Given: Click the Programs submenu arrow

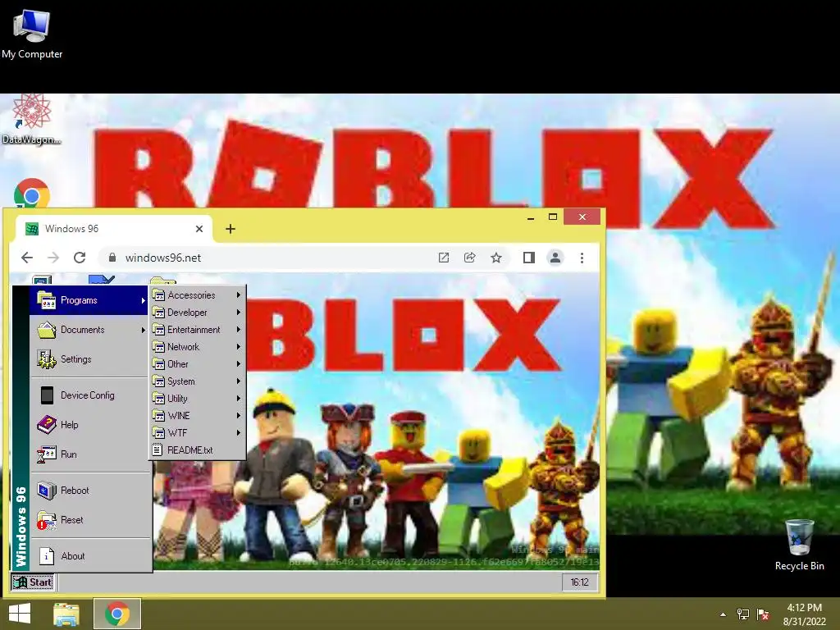Looking at the screenshot, I should [x=143, y=300].
